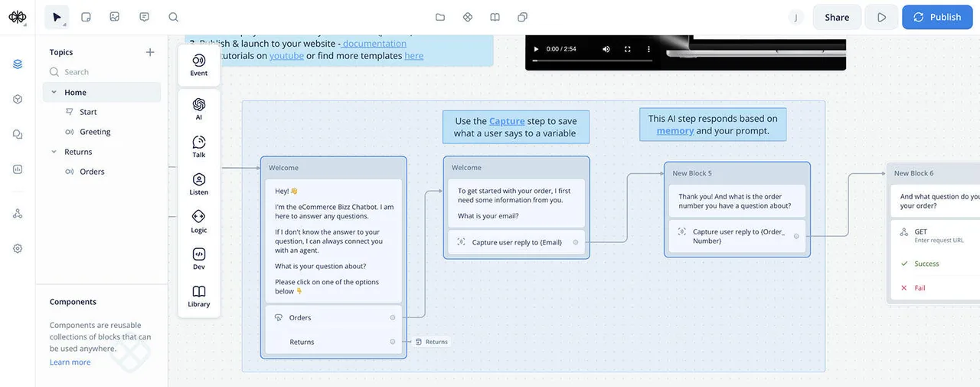Screen dimensions: 980x387
Task: Open the Capture link in canvas note
Action: (x=507, y=121)
